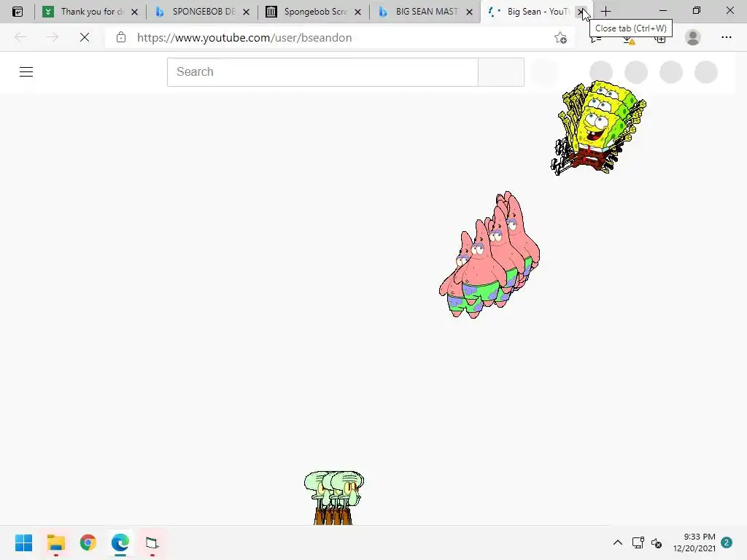Image resolution: width=747 pixels, height=560 pixels.
Task: Add this page to favorites star
Action: (561, 38)
